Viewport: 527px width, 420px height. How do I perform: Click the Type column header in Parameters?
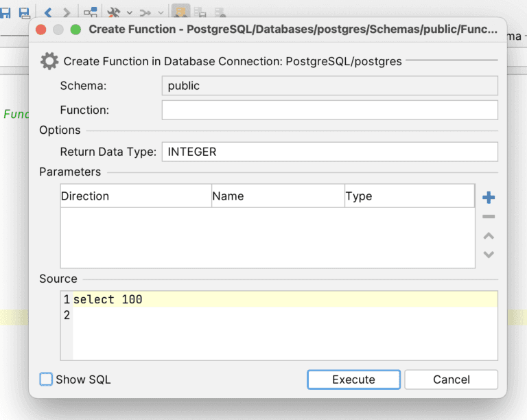(x=410, y=196)
